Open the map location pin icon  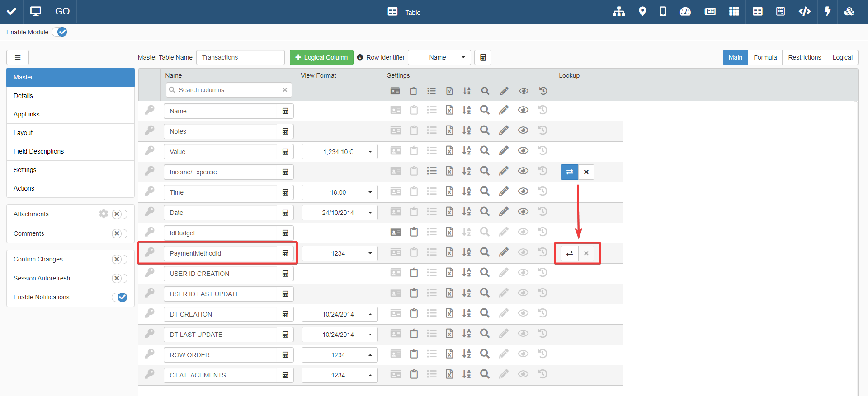pyautogui.click(x=642, y=12)
